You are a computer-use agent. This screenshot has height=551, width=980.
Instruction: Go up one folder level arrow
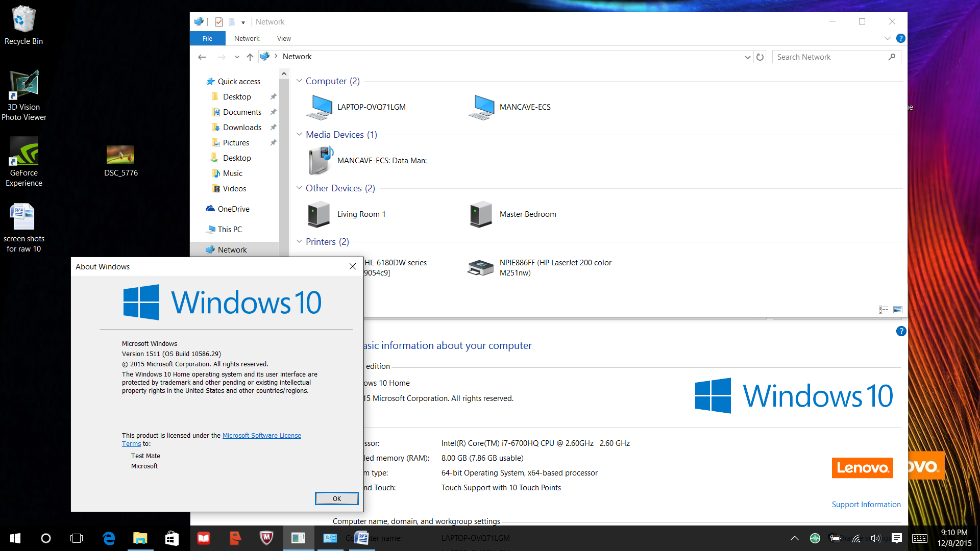tap(250, 57)
